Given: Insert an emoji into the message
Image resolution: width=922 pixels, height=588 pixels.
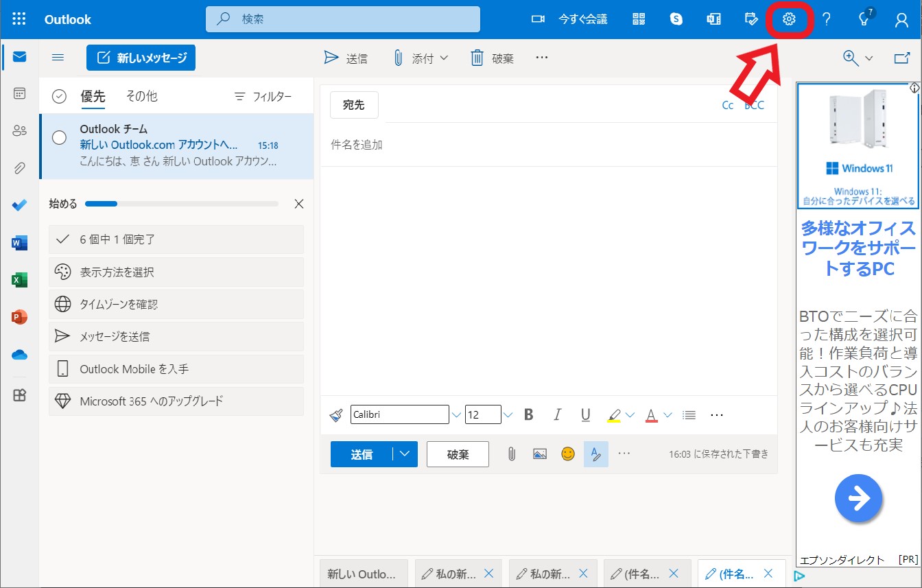Looking at the screenshot, I should 567,454.
